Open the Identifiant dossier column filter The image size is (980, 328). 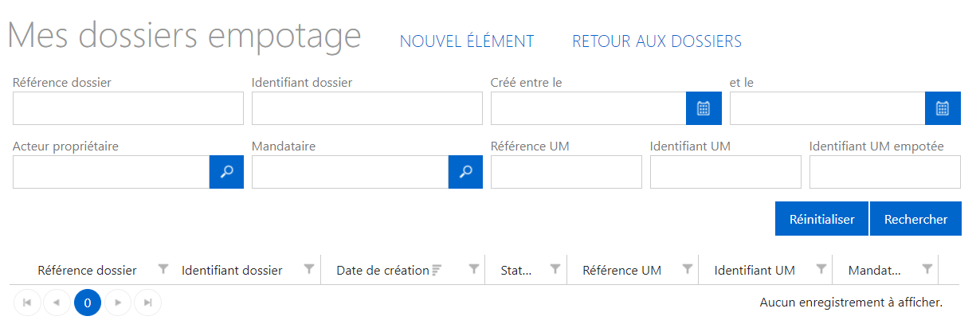(x=309, y=270)
